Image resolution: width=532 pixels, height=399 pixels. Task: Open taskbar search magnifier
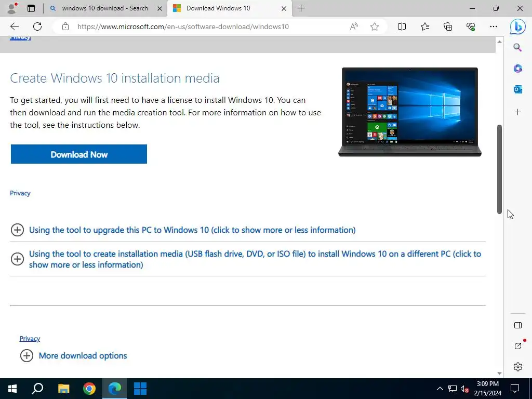click(37, 389)
